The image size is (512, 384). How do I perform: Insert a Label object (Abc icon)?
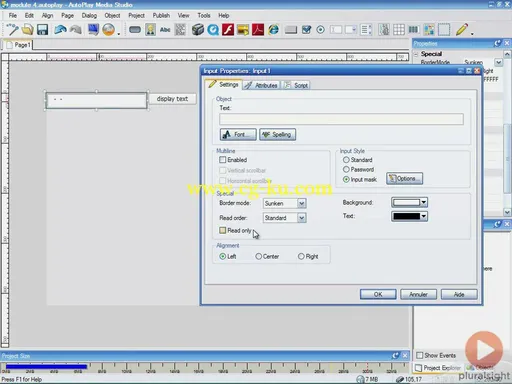[165, 30]
